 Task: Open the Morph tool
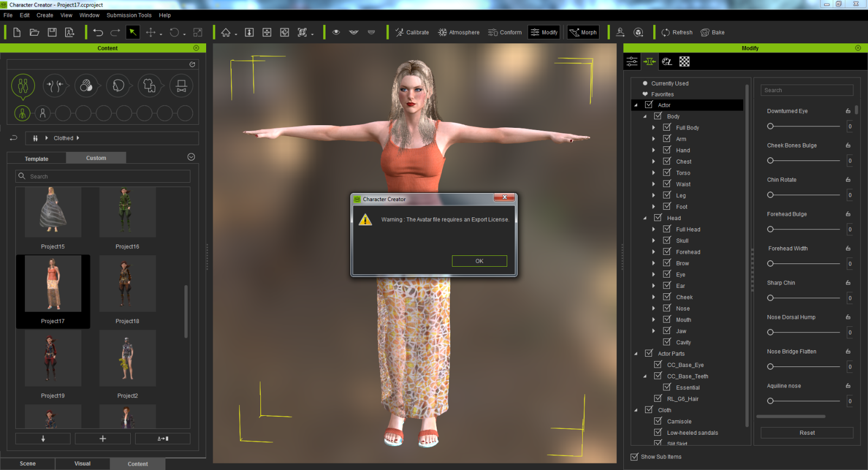click(x=583, y=33)
